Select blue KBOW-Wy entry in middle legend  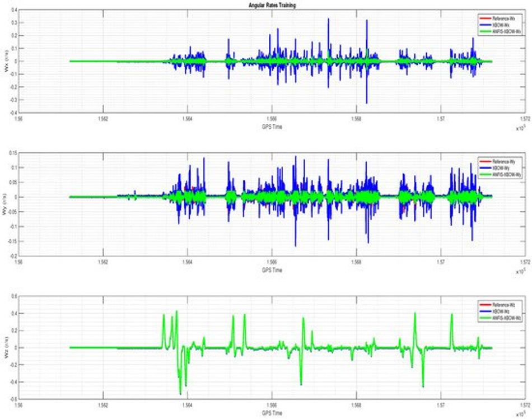point(500,168)
